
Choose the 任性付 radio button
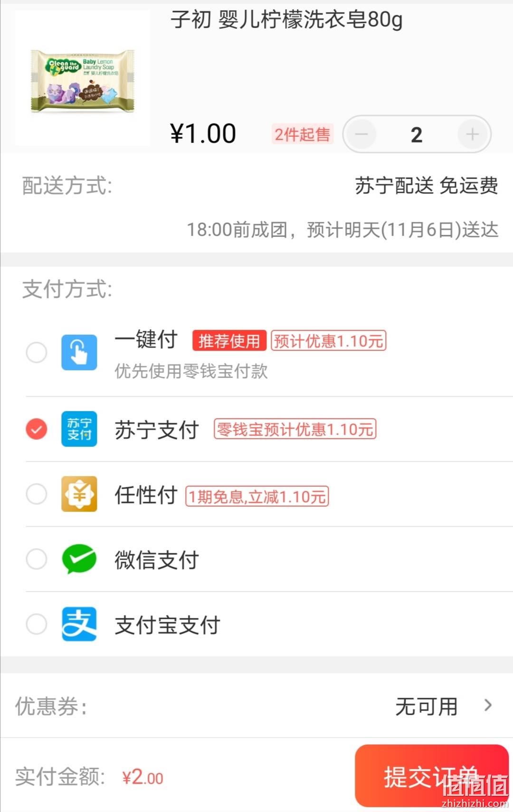37,494
